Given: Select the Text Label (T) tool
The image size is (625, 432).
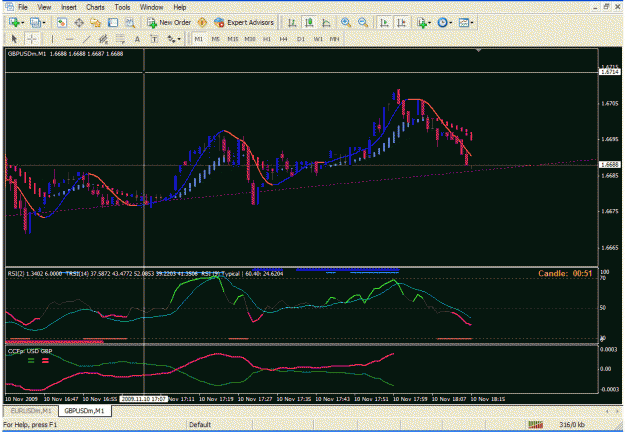Looking at the screenshot, I should click(x=154, y=39).
